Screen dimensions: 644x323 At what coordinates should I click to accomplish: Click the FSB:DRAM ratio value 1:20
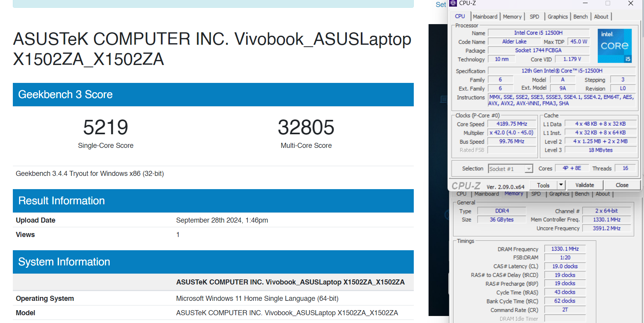pyautogui.click(x=565, y=258)
